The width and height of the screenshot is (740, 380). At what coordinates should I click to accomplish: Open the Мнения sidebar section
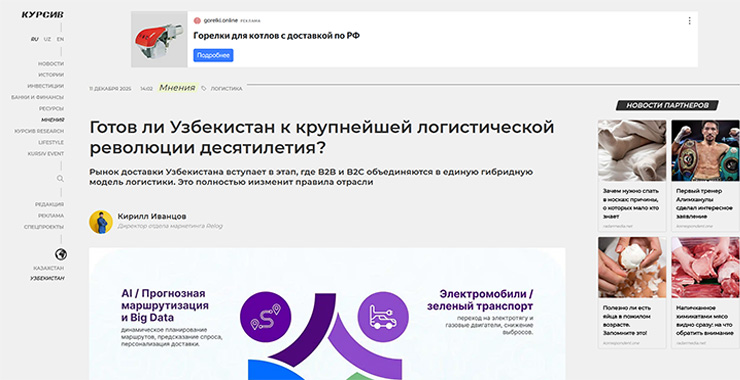(x=53, y=120)
